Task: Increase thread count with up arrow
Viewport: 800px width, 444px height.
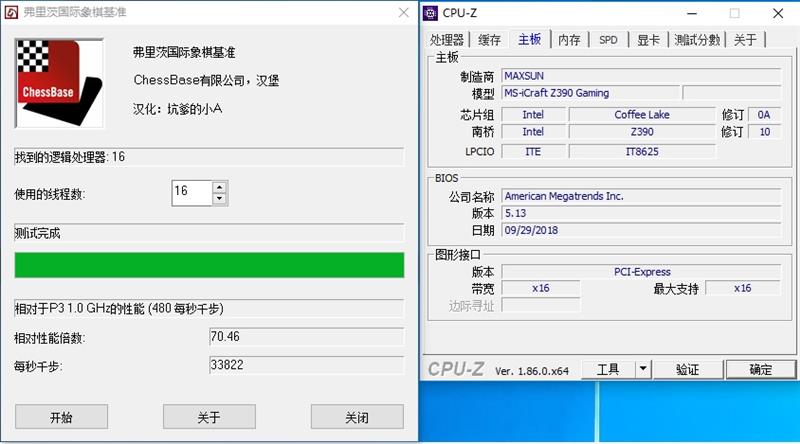Action: (x=220, y=187)
